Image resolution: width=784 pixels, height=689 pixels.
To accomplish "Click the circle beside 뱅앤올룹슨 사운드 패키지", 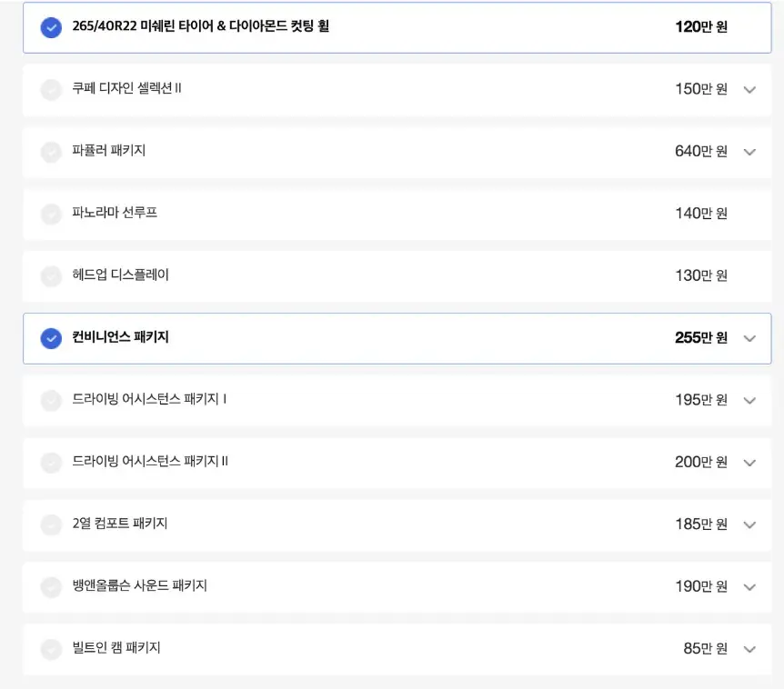I will point(51,586).
